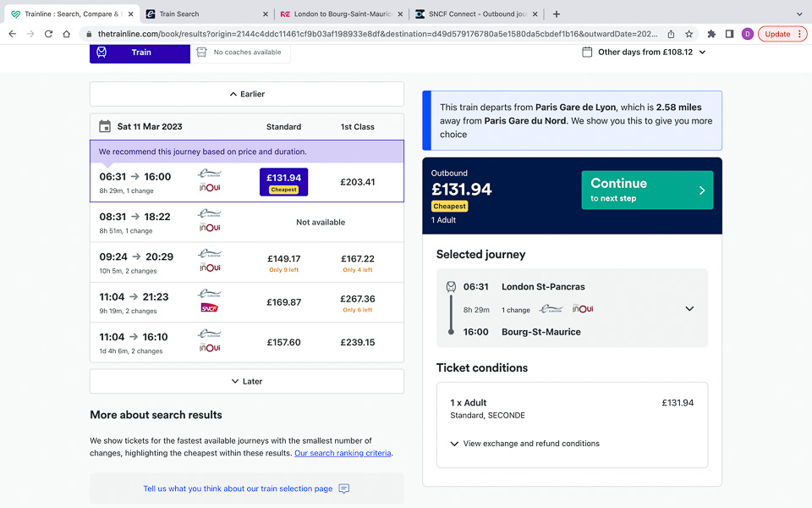Open Our search ranking criteria link

coord(343,453)
